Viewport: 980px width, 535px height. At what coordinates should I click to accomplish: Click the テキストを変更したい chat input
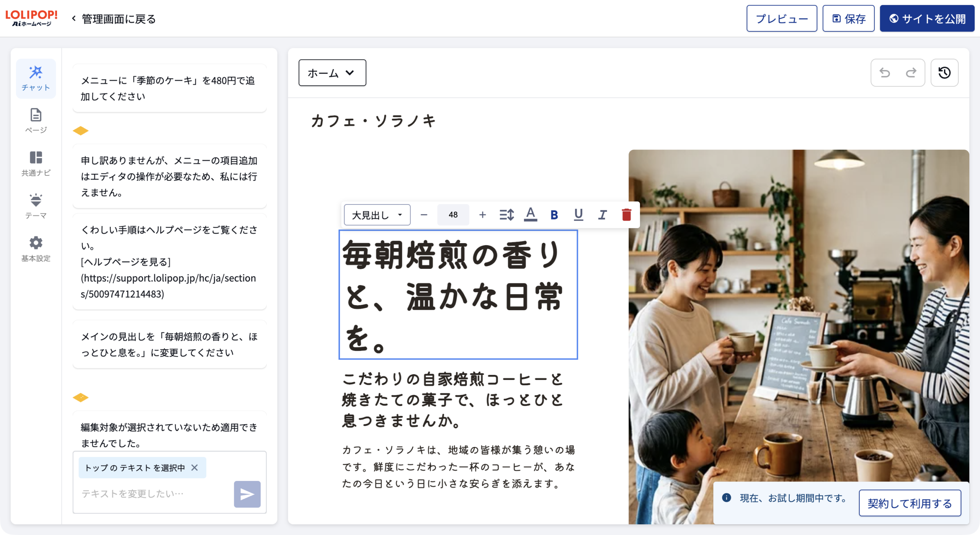click(153, 494)
